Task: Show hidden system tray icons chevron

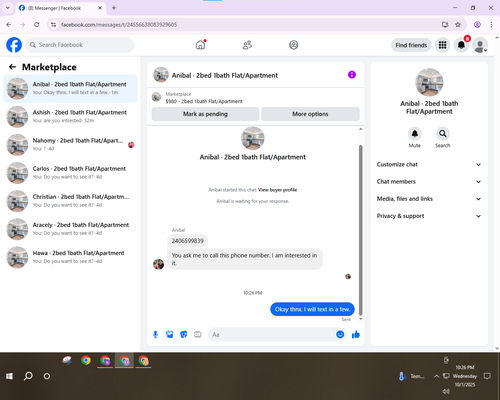Action: point(436,376)
